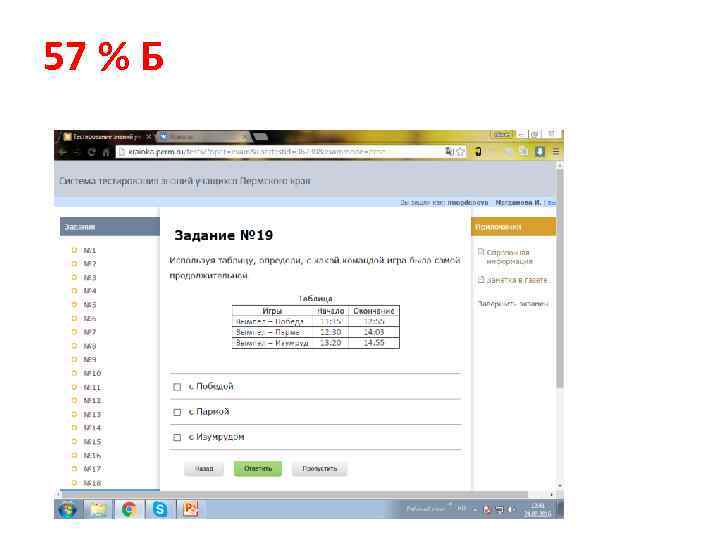Click the browser back arrow
The width and height of the screenshot is (720, 540).
click(x=63, y=152)
